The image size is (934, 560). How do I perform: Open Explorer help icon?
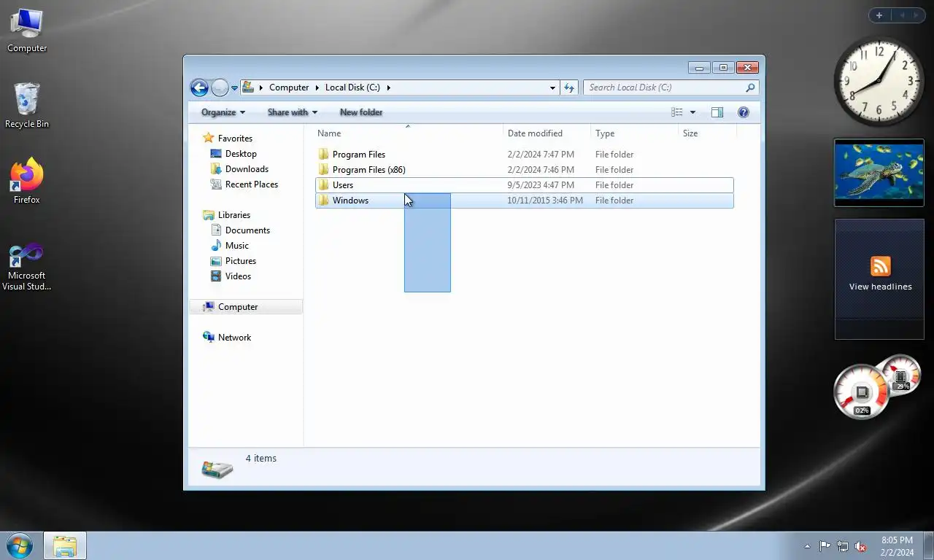pos(744,112)
